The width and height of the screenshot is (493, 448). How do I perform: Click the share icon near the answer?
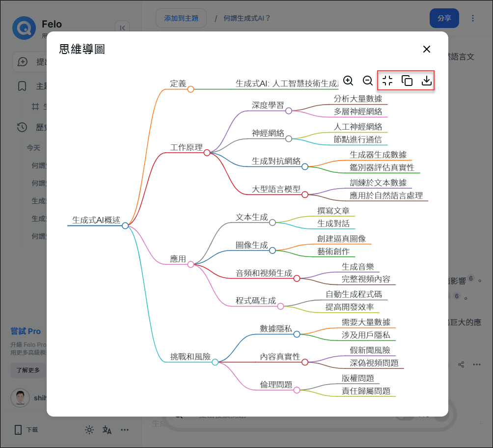tap(461, 364)
